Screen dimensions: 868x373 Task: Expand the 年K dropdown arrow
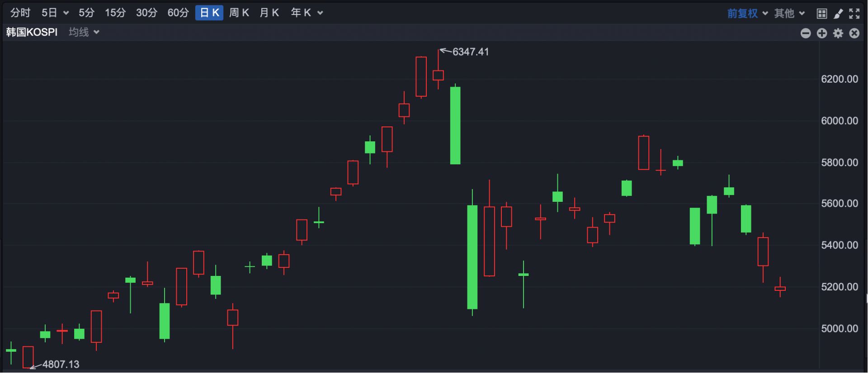coord(320,13)
